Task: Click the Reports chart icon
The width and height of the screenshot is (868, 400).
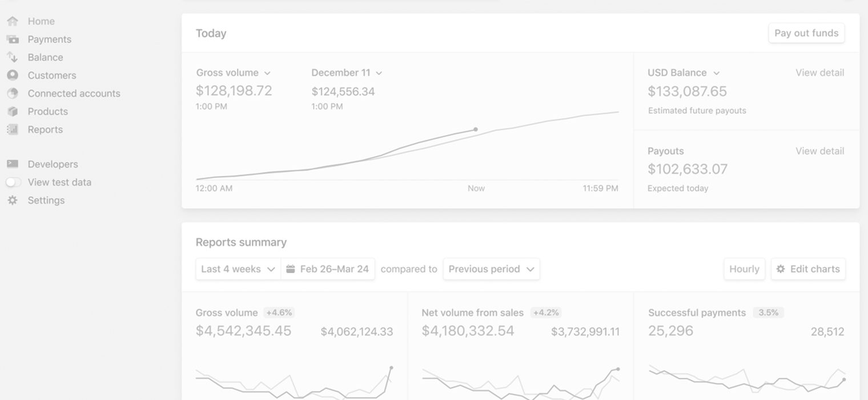Action: click(x=13, y=130)
